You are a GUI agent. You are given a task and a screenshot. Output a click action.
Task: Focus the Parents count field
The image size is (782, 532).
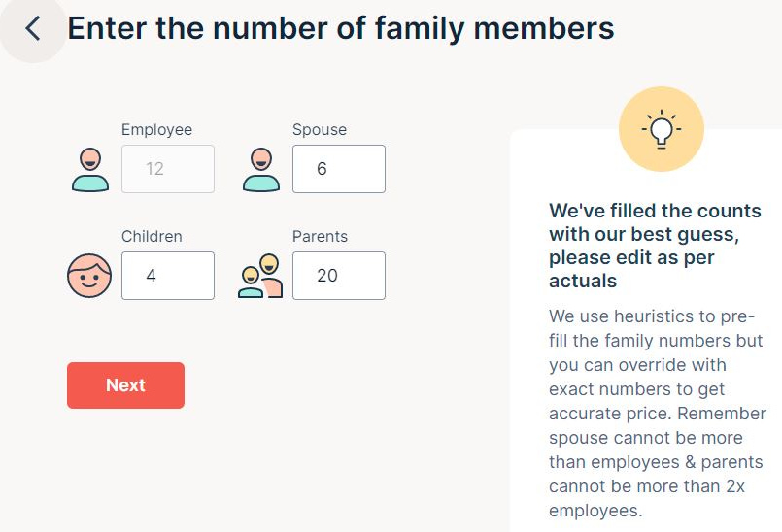tap(339, 276)
